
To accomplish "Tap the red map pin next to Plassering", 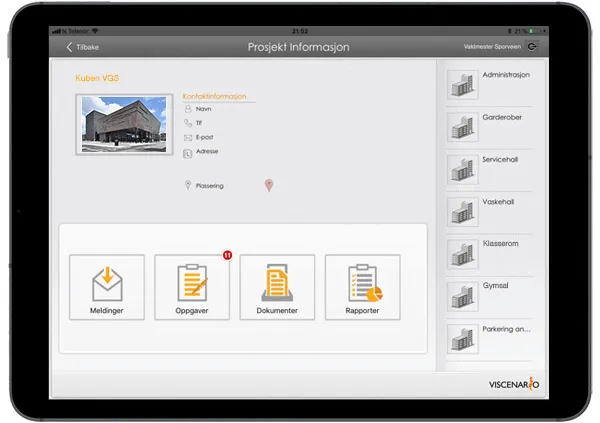I will coord(269,185).
